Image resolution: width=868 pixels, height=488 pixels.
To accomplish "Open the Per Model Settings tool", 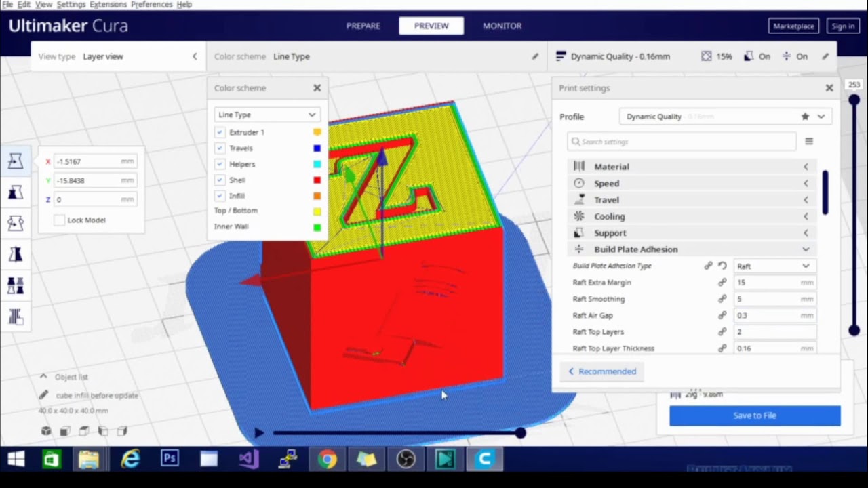I will click(16, 285).
